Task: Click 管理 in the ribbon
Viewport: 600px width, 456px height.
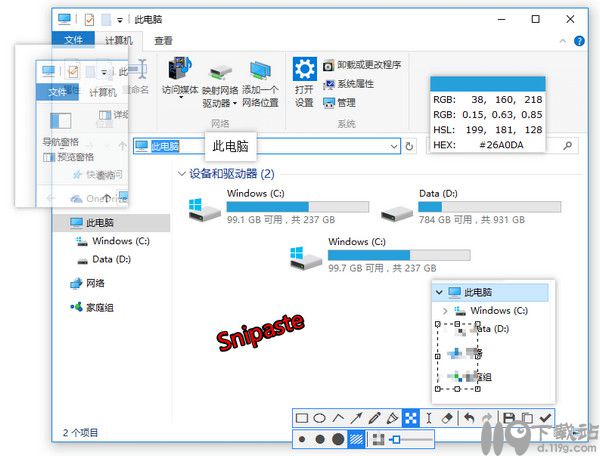Action: [339, 103]
